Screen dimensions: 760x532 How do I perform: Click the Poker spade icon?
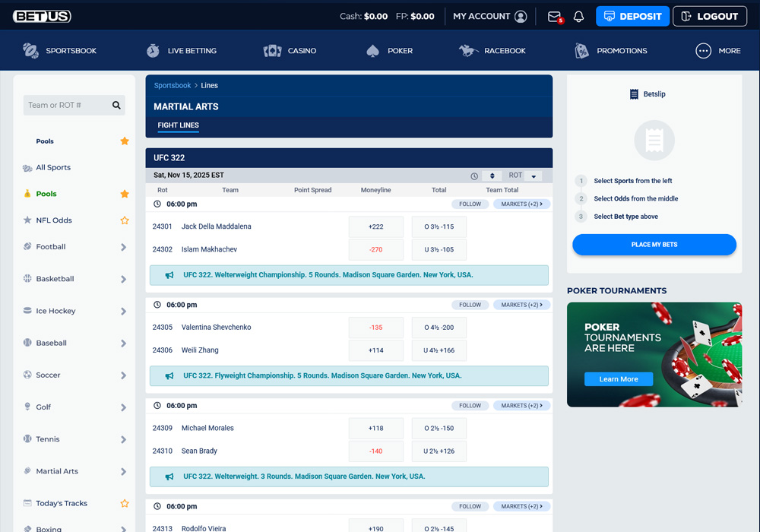pos(372,50)
